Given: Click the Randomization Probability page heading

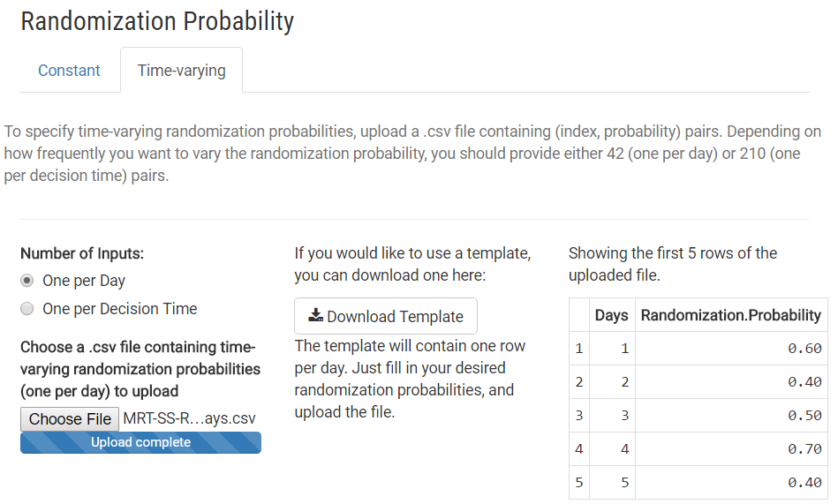Looking at the screenshot, I should point(157,21).
